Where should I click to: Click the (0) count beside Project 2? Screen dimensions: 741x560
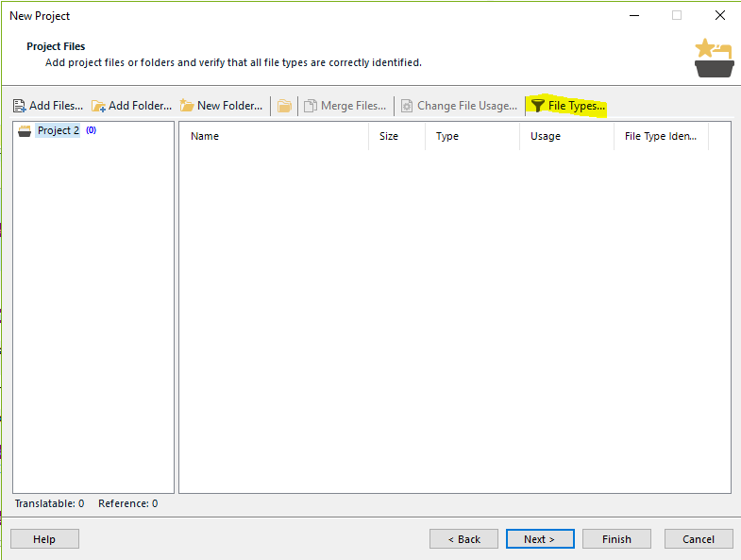tap(92, 130)
